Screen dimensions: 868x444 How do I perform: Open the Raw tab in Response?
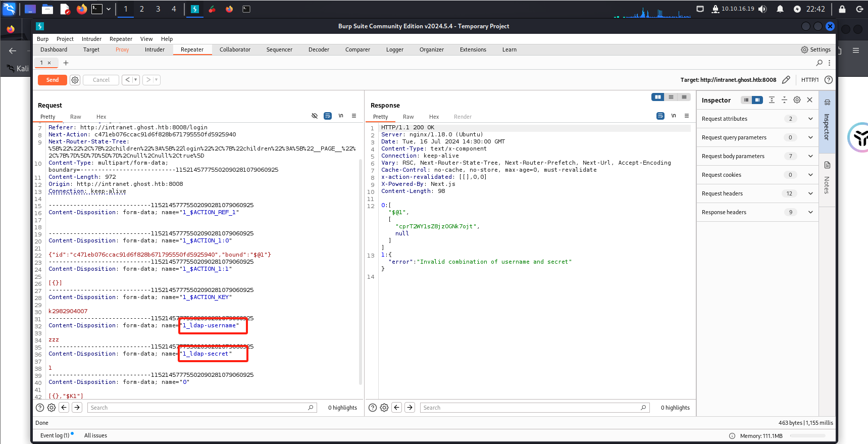click(408, 117)
